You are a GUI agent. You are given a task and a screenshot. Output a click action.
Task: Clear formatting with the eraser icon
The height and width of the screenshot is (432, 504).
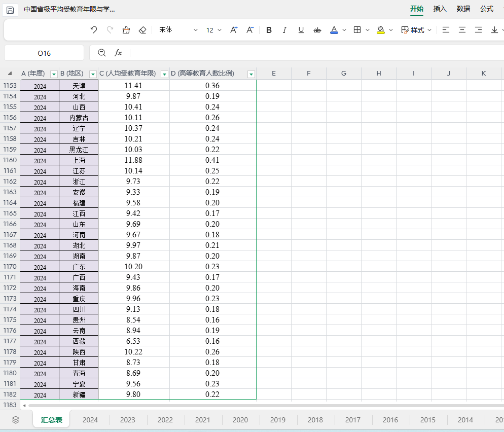click(142, 30)
